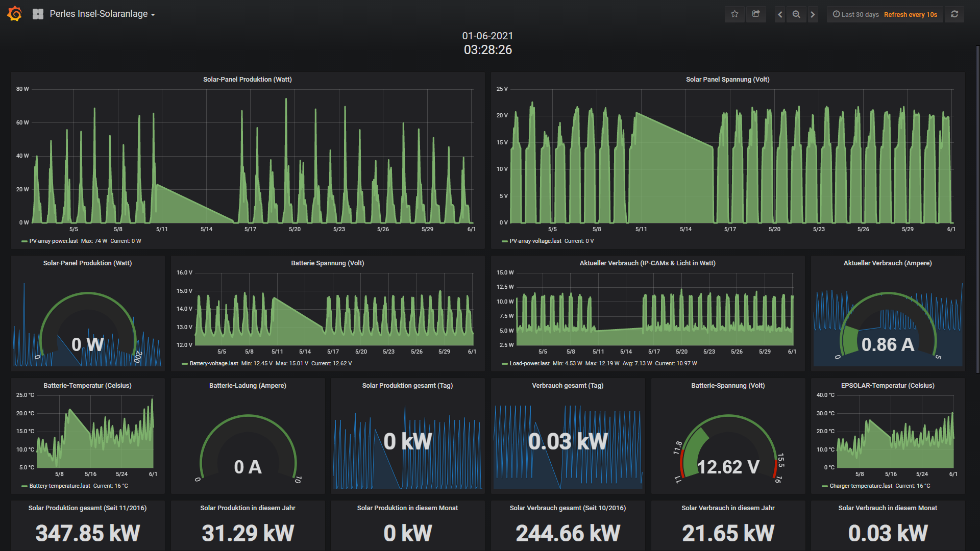
Task: Open Batterie Spannung (Volt) panel title menu
Action: 327,263
